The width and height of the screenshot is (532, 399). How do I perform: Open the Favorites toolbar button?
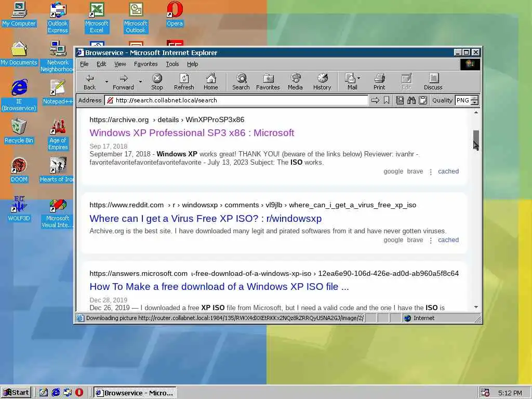[268, 82]
